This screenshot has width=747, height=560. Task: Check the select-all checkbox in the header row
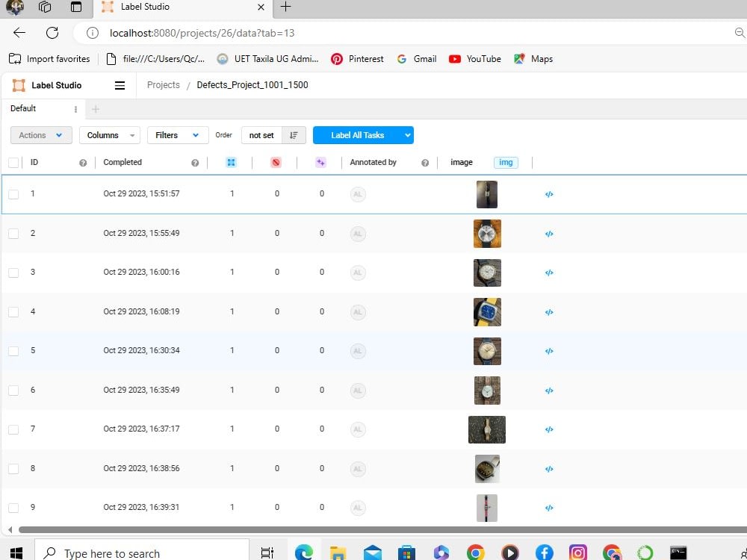pyautogui.click(x=13, y=162)
